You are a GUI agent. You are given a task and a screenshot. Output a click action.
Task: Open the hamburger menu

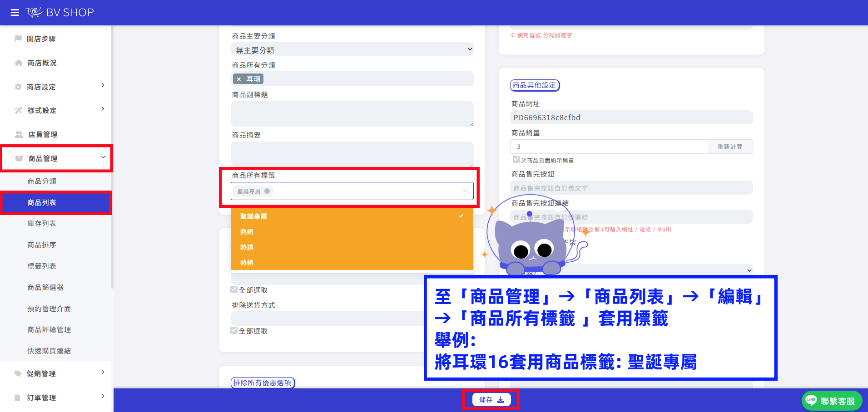click(15, 12)
